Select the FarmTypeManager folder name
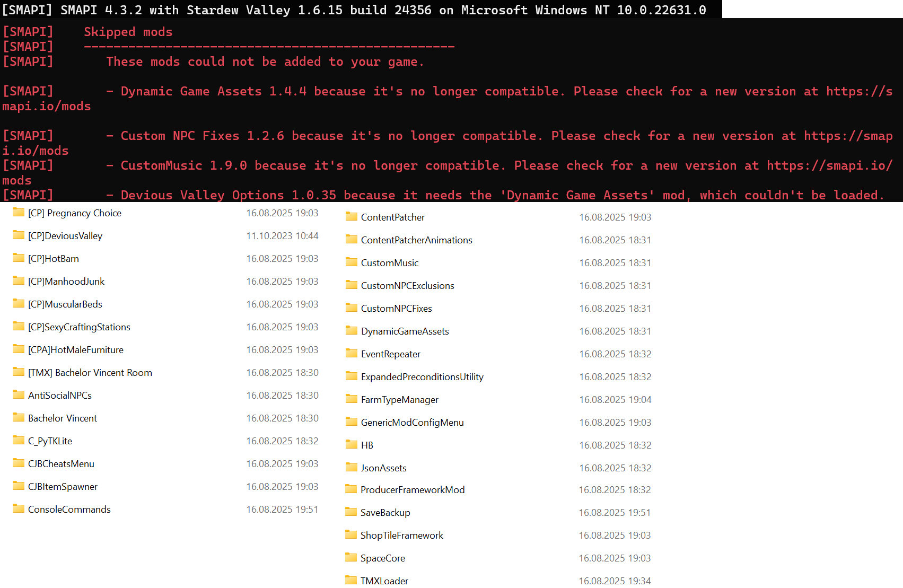The width and height of the screenshot is (903, 588). [x=400, y=400]
